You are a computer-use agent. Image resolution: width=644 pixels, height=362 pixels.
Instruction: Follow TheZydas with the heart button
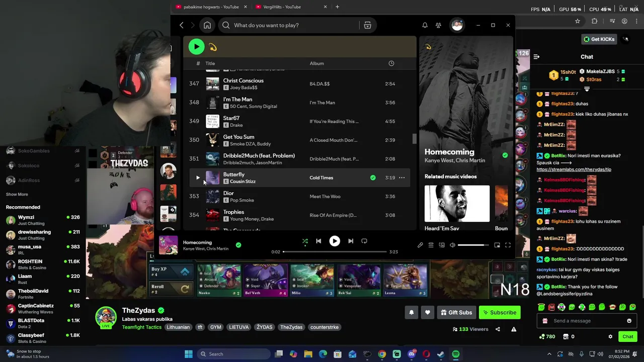(428, 313)
